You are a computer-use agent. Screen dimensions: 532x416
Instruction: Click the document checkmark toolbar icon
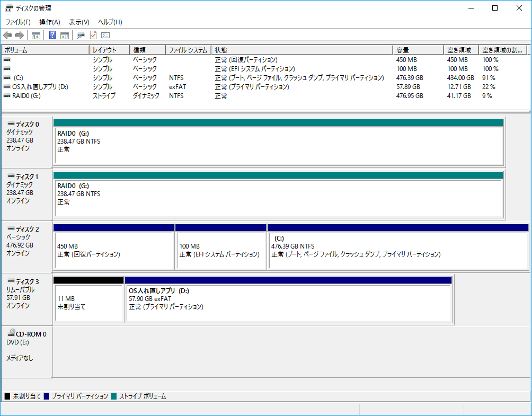click(x=93, y=36)
